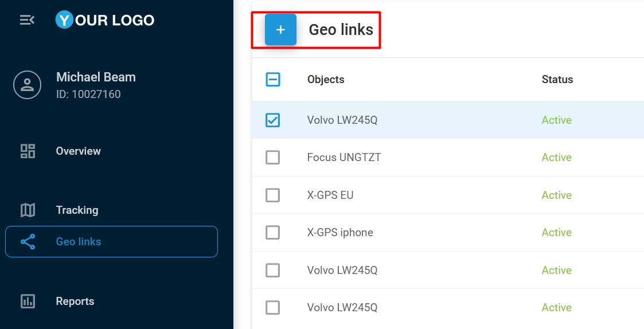Click the Overview dashboard icon
This screenshot has width=644, height=329.
[28, 151]
